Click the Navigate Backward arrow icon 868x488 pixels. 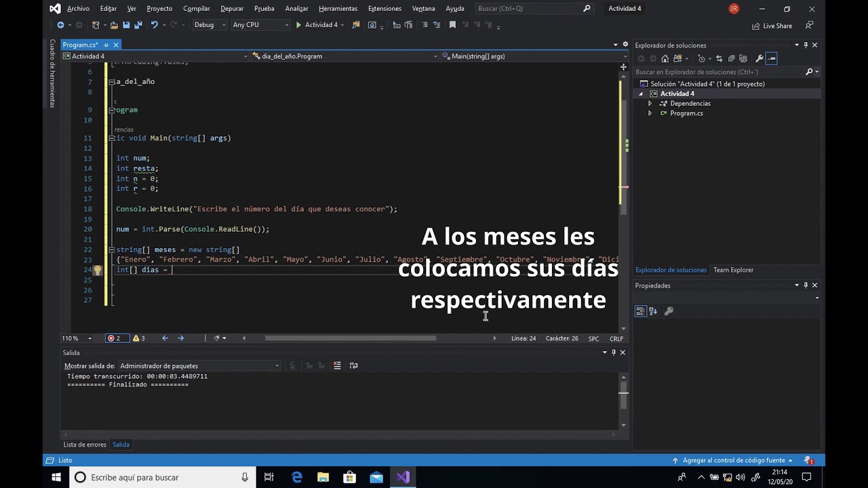60,25
